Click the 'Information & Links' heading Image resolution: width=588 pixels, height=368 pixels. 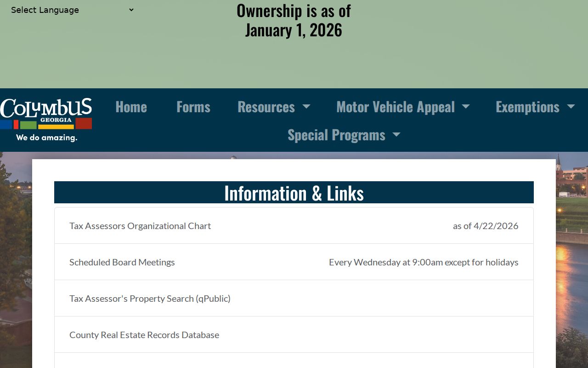pyautogui.click(x=294, y=193)
